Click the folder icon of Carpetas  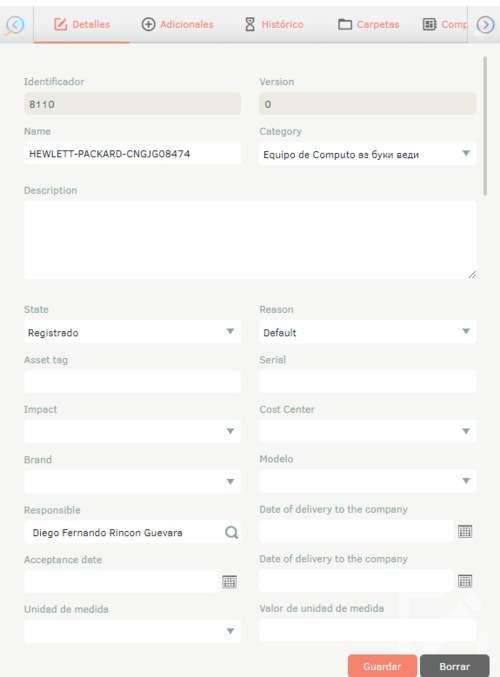tap(345, 24)
